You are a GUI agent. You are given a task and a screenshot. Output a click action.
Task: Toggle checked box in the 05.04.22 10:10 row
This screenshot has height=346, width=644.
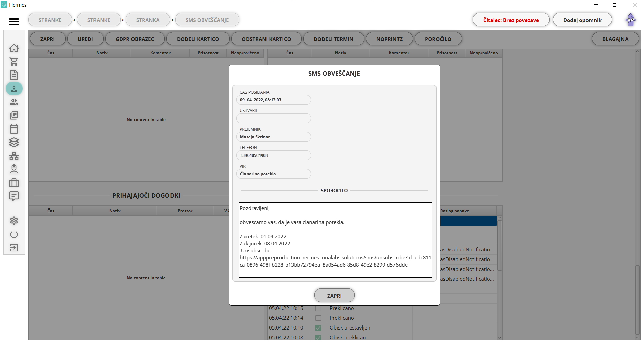pyautogui.click(x=318, y=328)
